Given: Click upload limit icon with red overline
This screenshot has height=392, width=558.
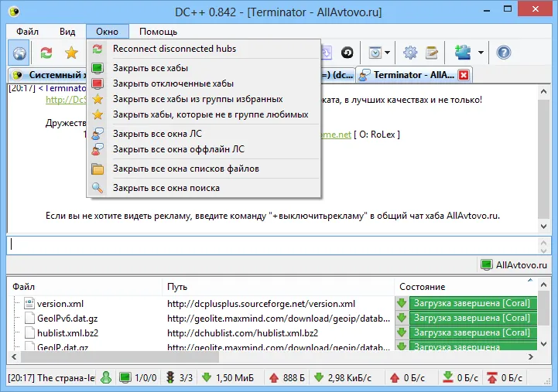Looking at the screenshot, I should pyautogui.click(x=492, y=377).
